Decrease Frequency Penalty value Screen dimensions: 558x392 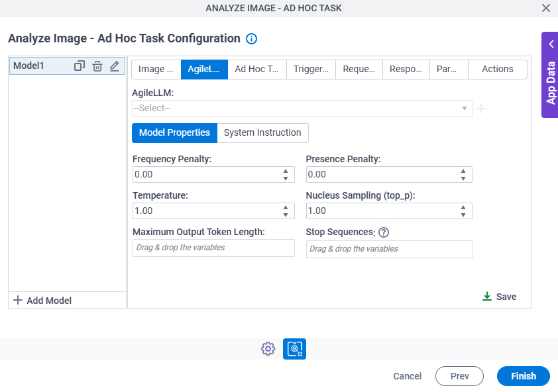tap(286, 179)
